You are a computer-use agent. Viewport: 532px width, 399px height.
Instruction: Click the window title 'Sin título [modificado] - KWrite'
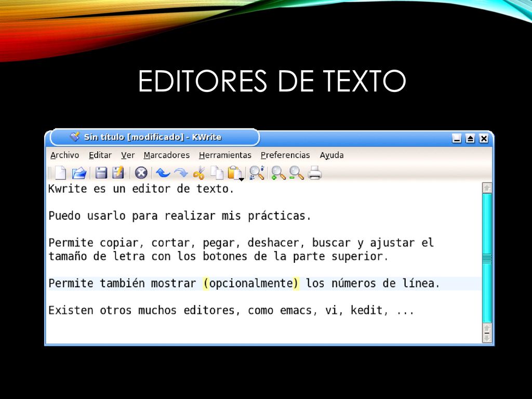[153, 137]
